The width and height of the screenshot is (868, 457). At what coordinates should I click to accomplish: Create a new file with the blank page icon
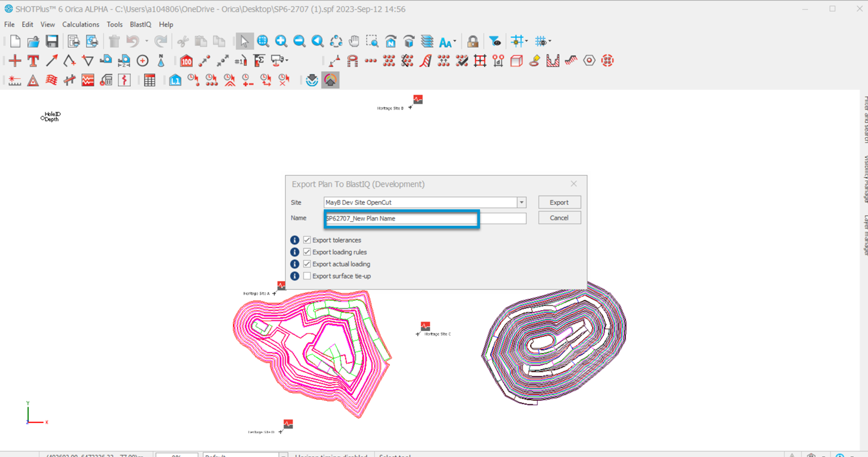coord(15,41)
